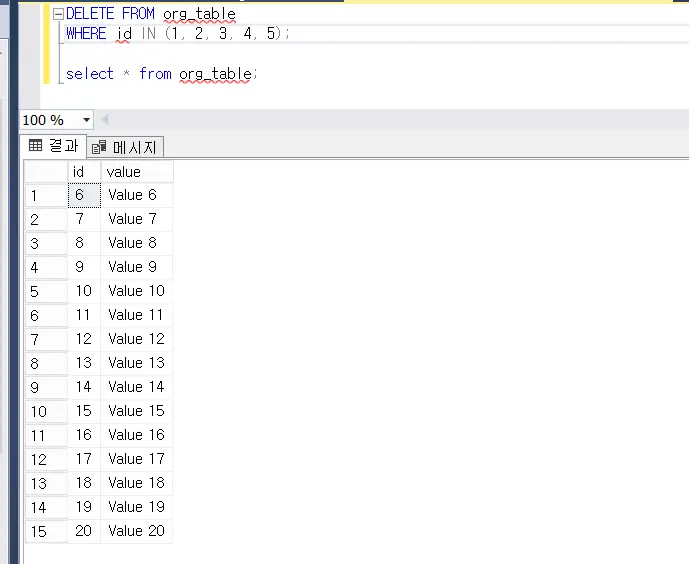Select the cell with id 20
Screen dimensions: 689x564
(x=84, y=531)
